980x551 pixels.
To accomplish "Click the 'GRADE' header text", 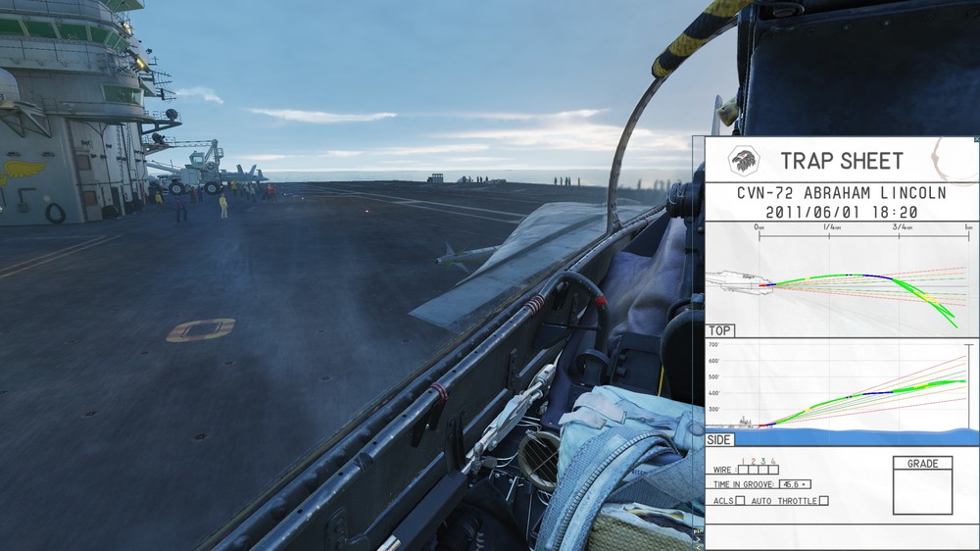I will coord(922,464).
